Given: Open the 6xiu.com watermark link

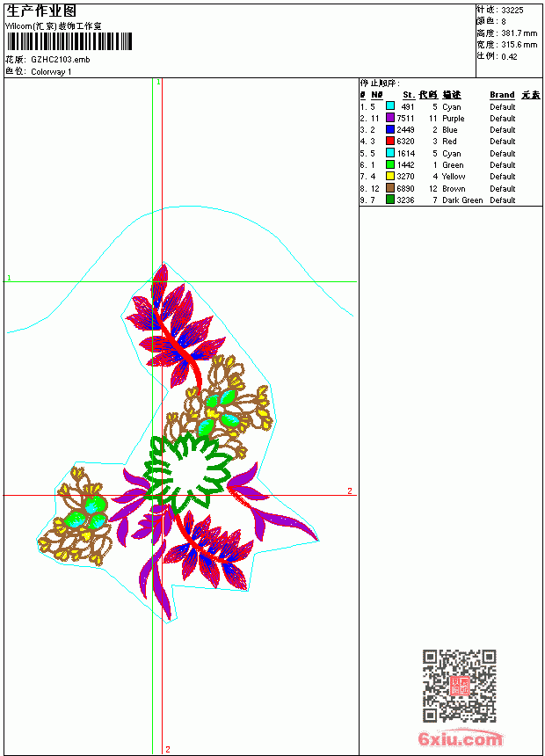Looking at the screenshot, I should (460, 738).
